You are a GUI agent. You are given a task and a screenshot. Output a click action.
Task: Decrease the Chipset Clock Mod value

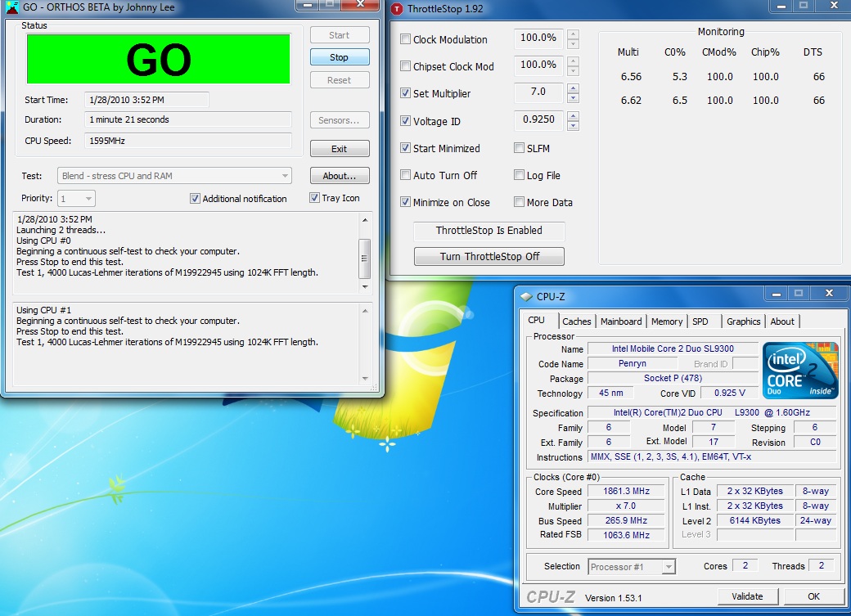pyautogui.click(x=573, y=71)
